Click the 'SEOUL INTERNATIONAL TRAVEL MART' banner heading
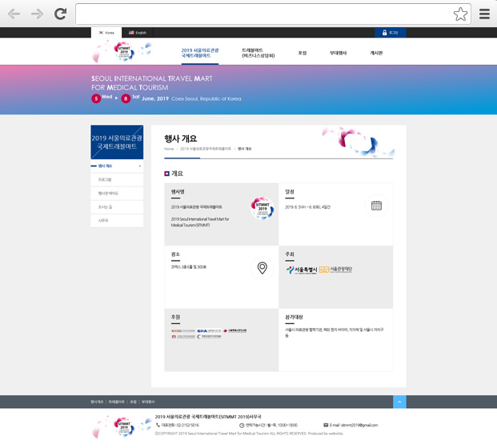Image resolution: width=497 pixels, height=448 pixels. pyautogui.click(x=152, y=78)
